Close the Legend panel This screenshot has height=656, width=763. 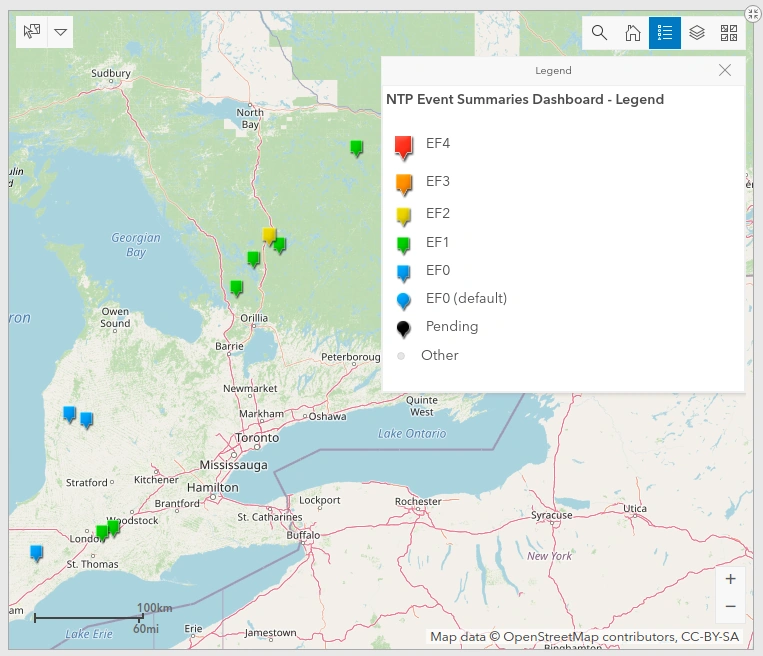(725, 70)
